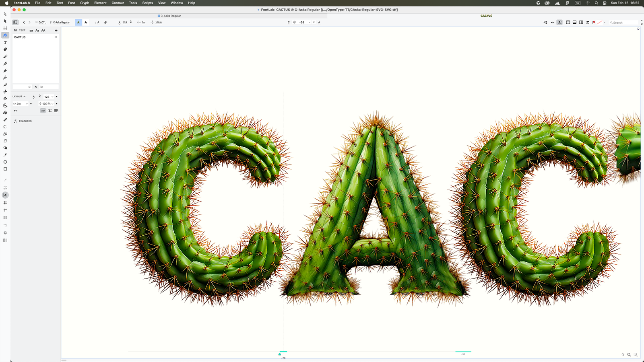Open the Glyph menu
644x362 pixels.
tap(85, 3)
